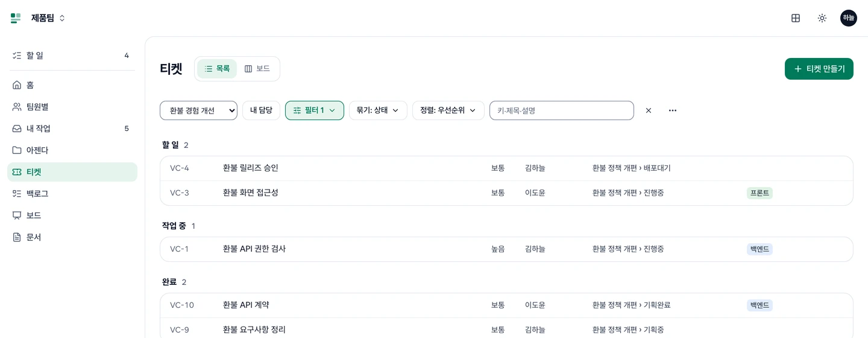Image resolution: width=868 pixels, height=338 pixels.
Task: Open 아젠다 in the sidebar
Action: click(x=72, y=150)
